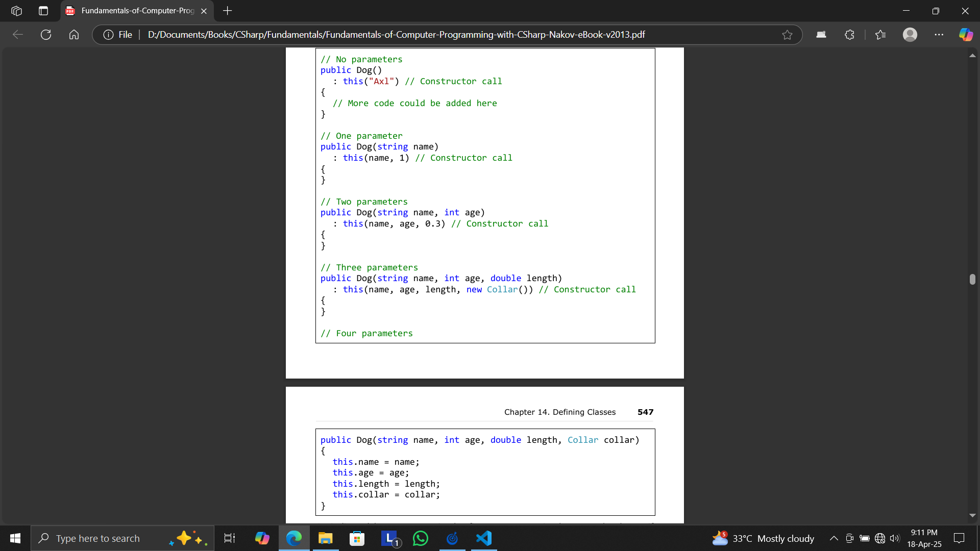Click the 'this("Axl")' constructor call line
980x551 pixels.
point(418,81)
